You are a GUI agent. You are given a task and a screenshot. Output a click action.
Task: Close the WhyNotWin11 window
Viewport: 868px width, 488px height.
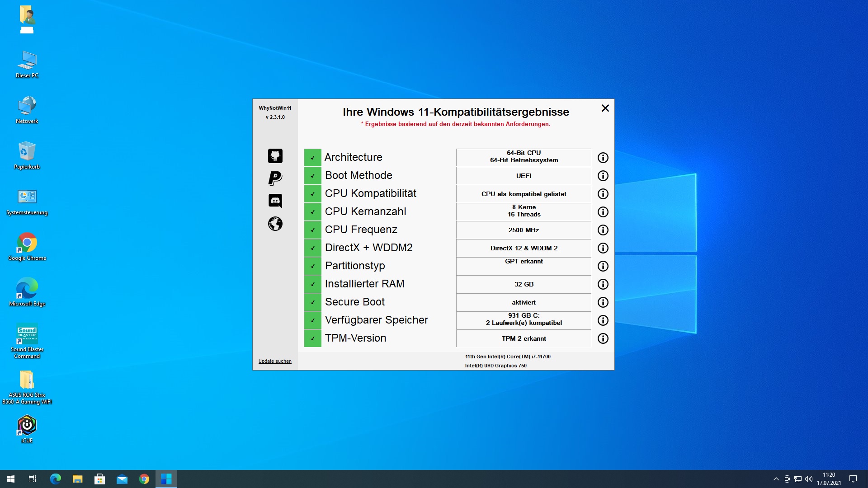pos(605,108)
